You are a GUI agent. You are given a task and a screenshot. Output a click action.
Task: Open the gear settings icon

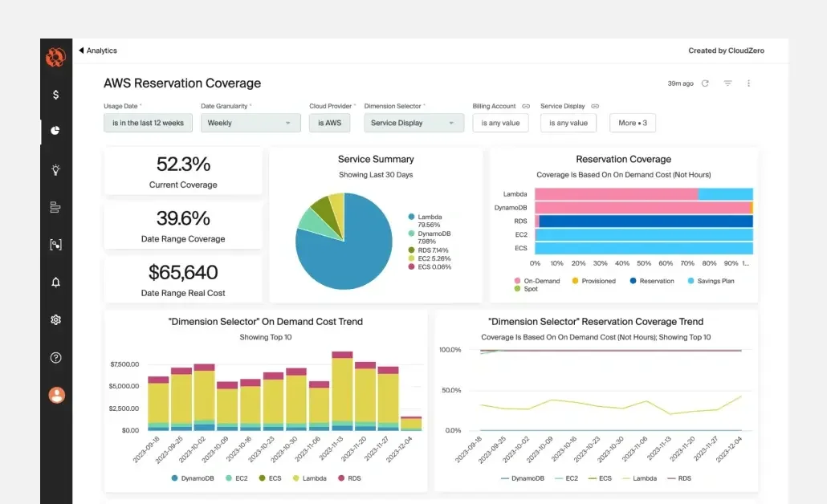[55, 319]
